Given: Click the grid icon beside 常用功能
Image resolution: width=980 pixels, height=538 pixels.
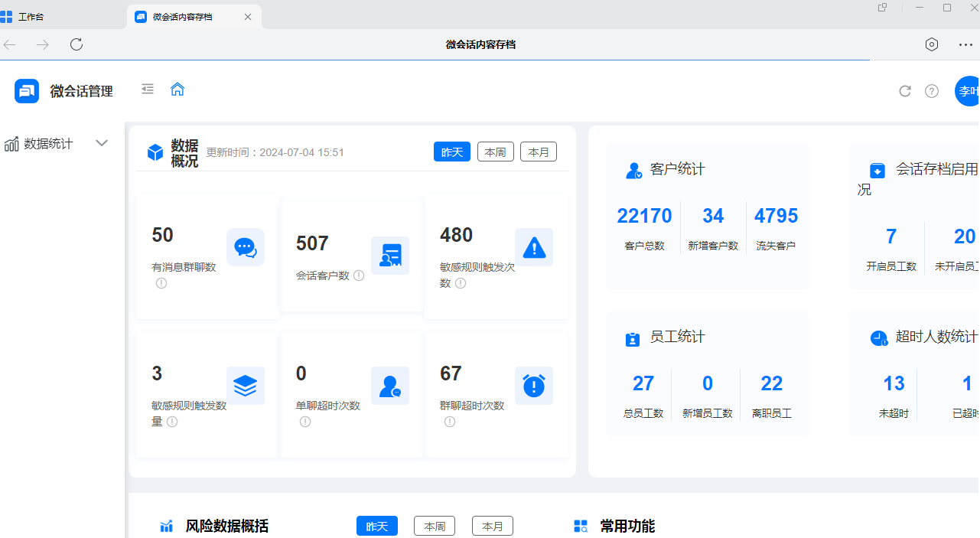Looking at the screenshot, I should pyautogui.click(x=581, y=526).
